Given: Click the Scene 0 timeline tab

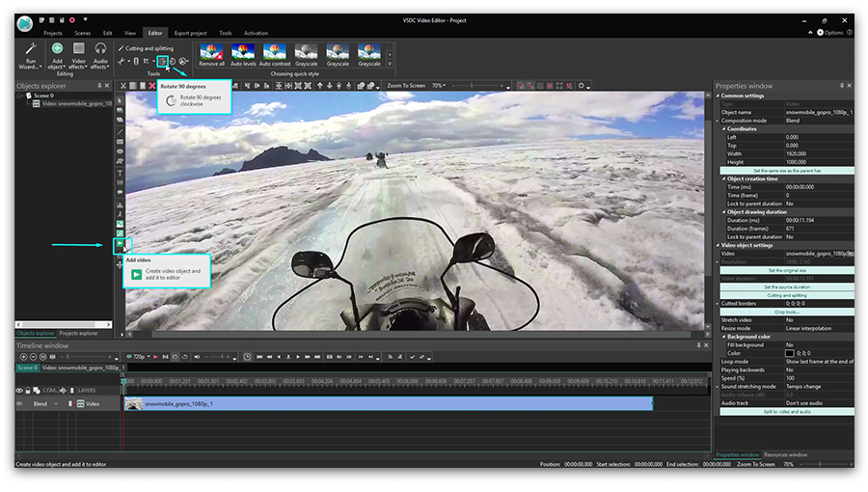Looking at the screenshot, I should pyautogui.click(x=27, y=368).
